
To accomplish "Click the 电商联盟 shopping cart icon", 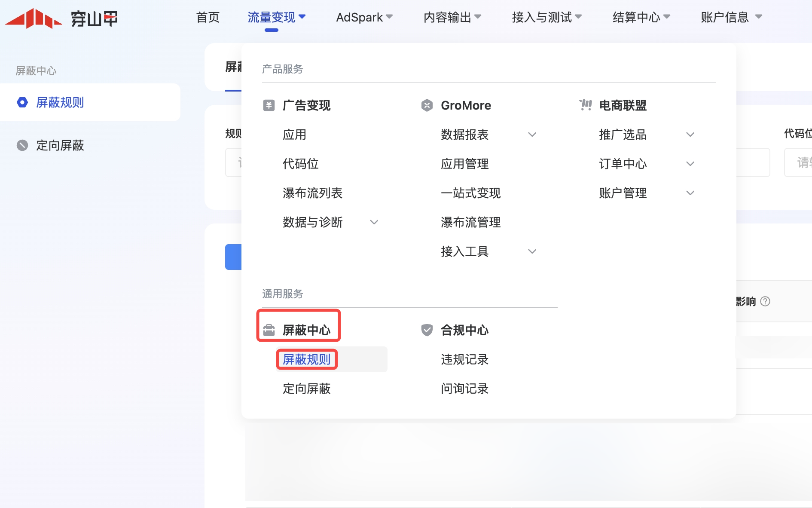I will [x=585, y=105].
